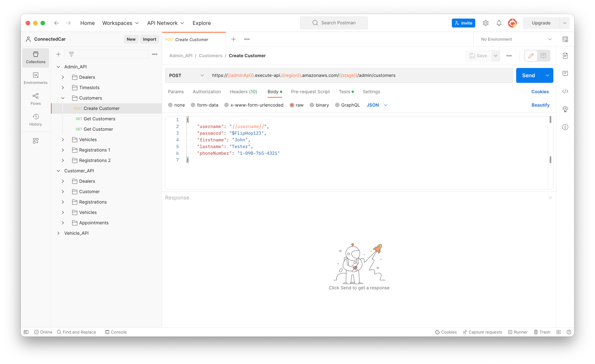Open the settings gear icon
Screen dimensions: 595x364
[x=486, y=23]
